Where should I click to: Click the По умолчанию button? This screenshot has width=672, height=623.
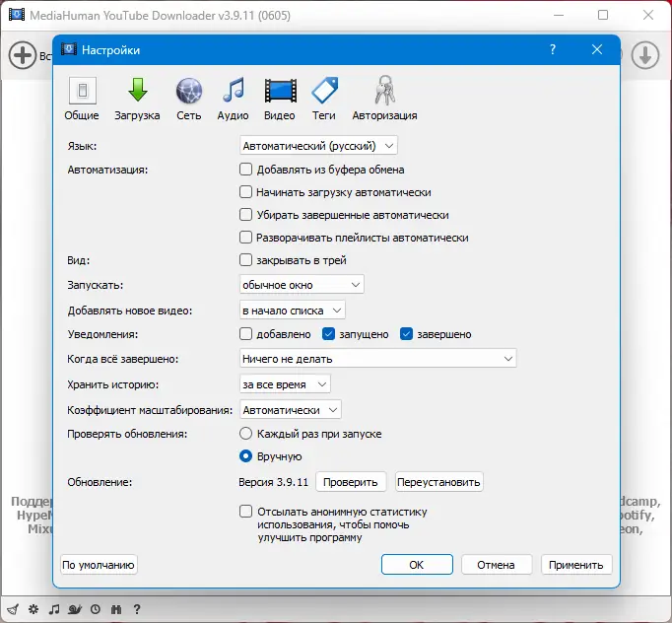pyautogui.click(x=99, y=565)
